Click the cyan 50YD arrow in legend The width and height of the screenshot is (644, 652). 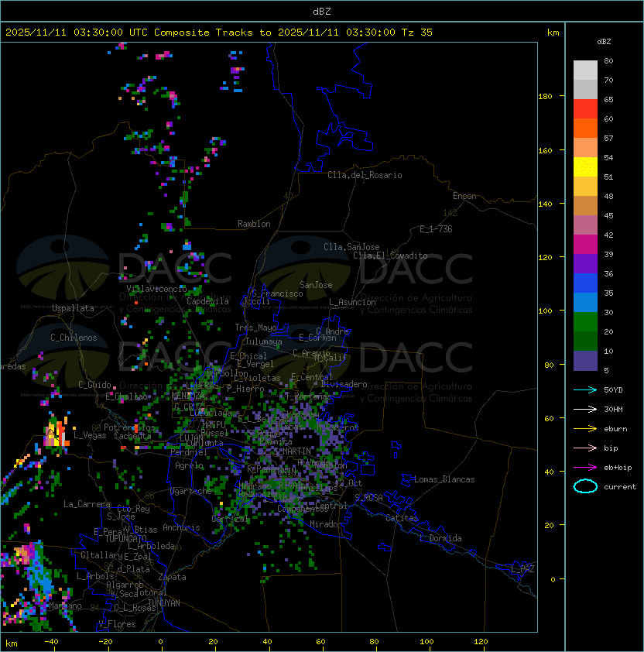click(585, 390)
